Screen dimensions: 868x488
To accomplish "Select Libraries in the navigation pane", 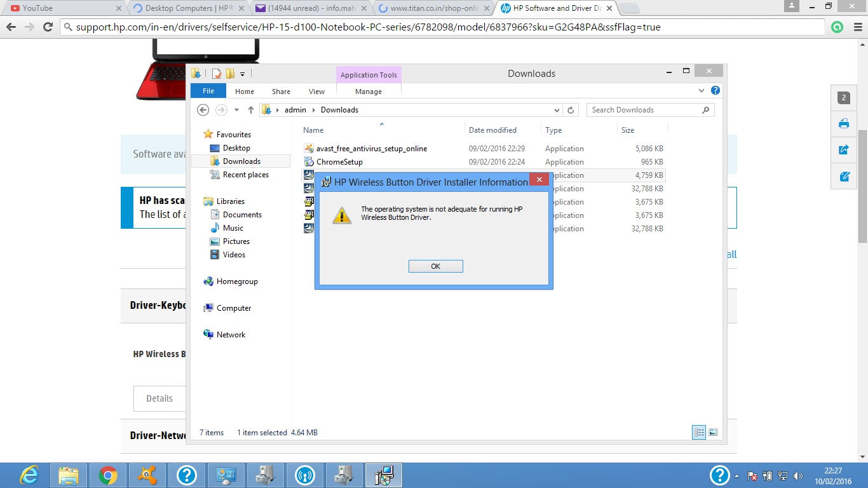I will (x=230, y=201).
